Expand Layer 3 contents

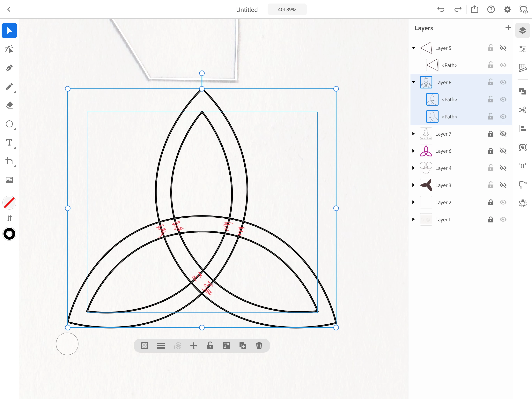tap(413, 185)
